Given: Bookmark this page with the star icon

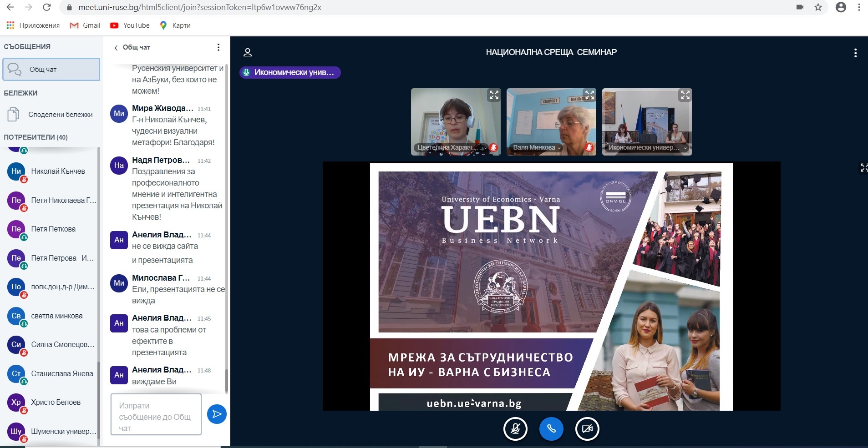Looking at the screenshot, I should (818, 7).
